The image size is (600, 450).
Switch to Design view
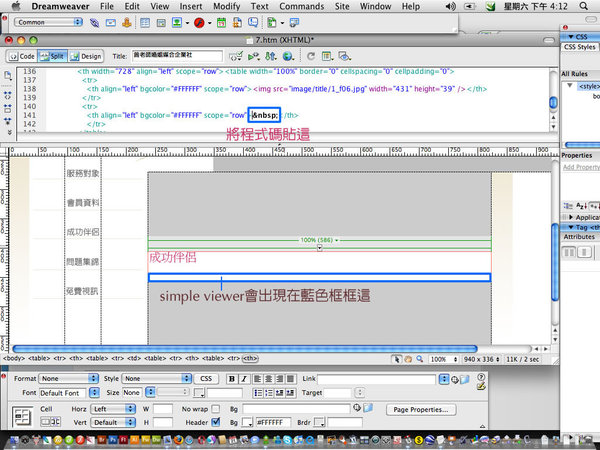coord(85,56)
